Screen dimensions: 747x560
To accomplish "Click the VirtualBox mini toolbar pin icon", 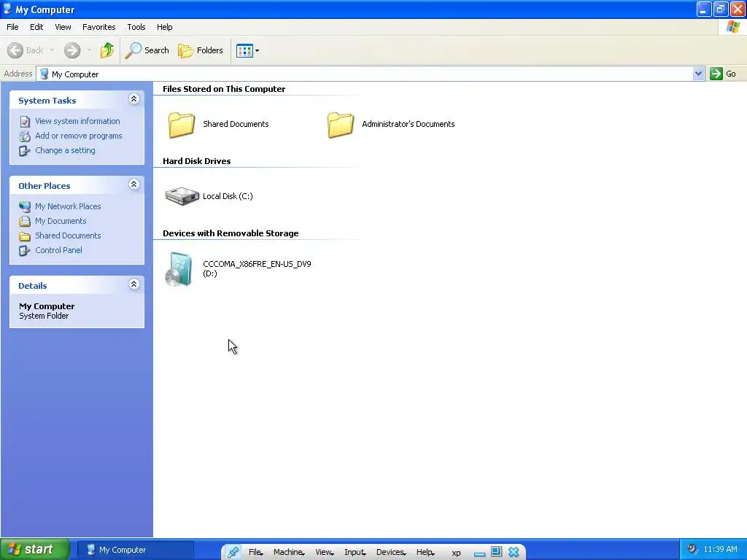I will (233, 552).
